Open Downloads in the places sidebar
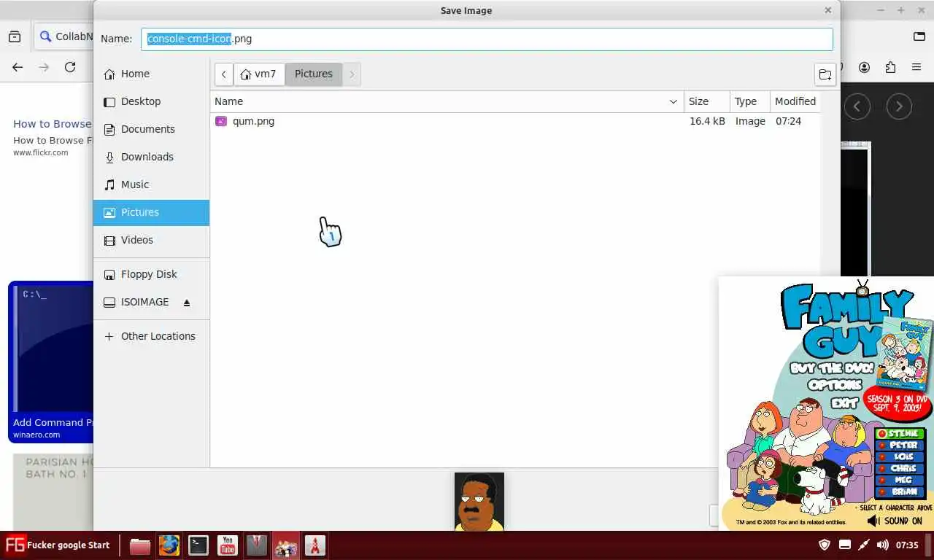934x560 pixels. (x=151, y=157)
